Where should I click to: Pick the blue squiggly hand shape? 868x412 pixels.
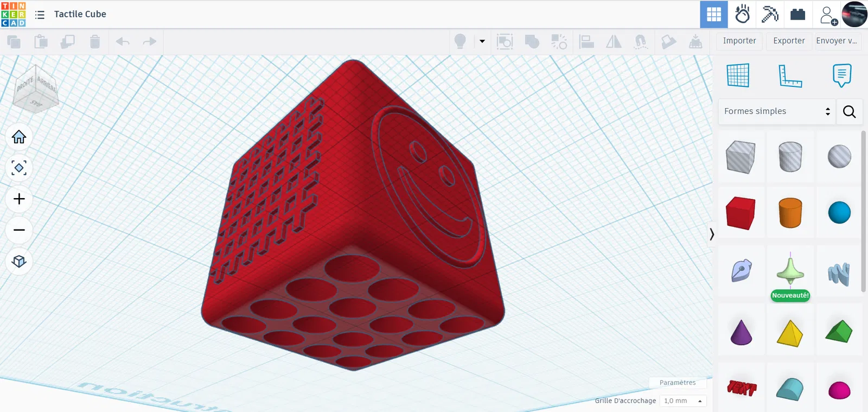[x=839, y=274]
